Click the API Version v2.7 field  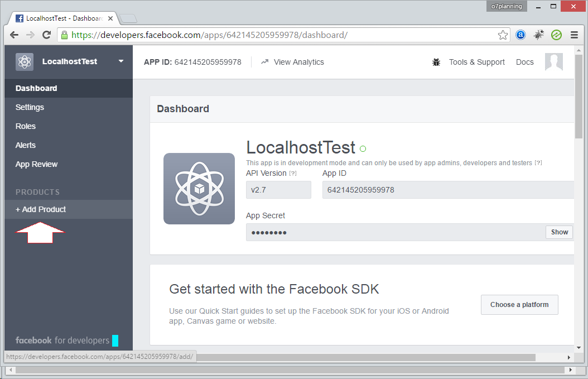click(x=278, y=190)
